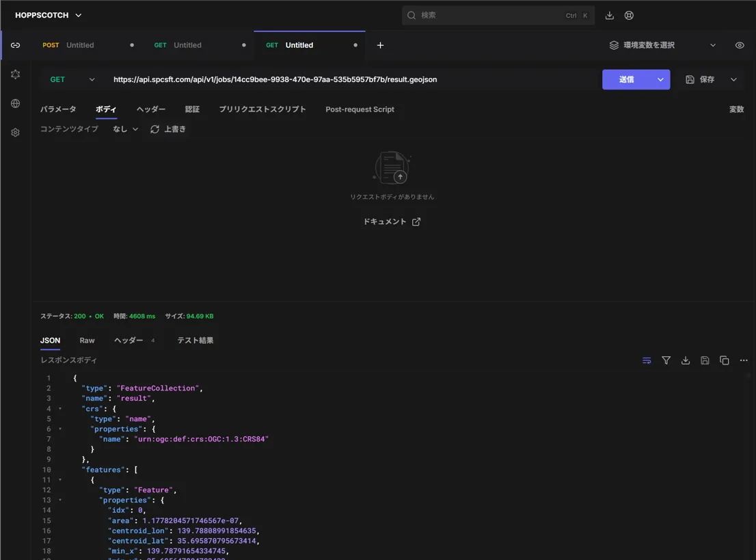Click status 200 OK text

pos(89,317)
